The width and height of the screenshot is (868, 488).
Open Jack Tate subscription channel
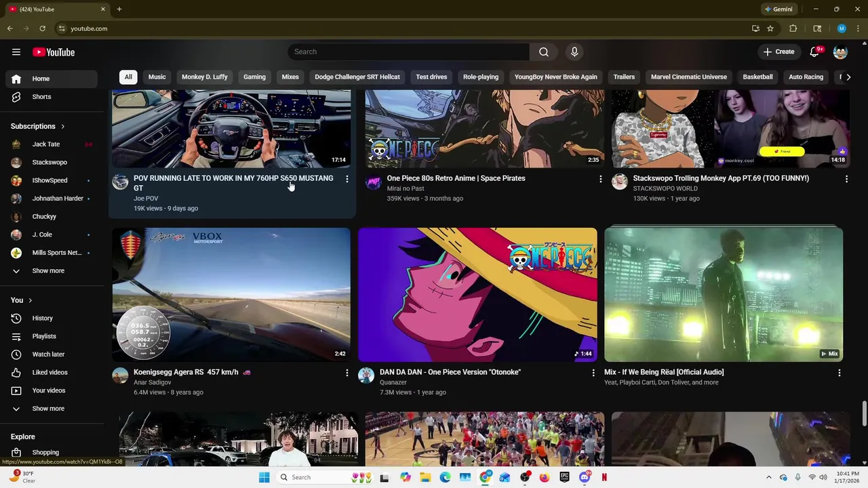52,144
